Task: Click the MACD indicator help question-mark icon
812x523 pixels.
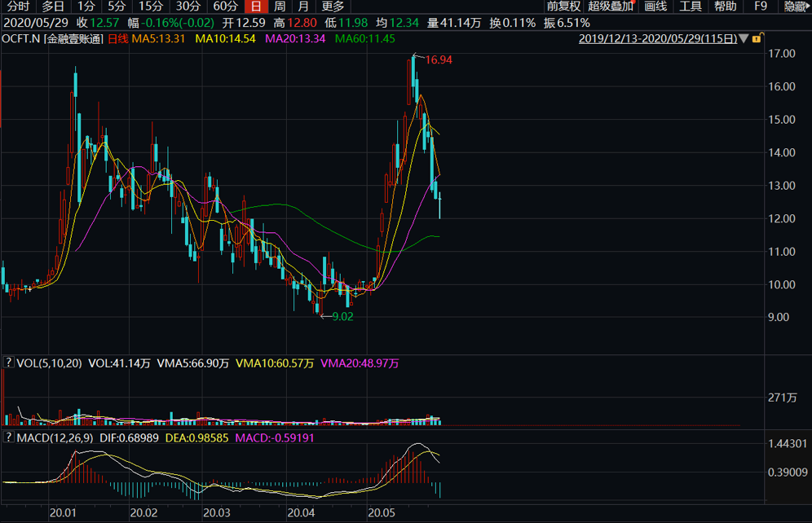Action: point(9,438)
